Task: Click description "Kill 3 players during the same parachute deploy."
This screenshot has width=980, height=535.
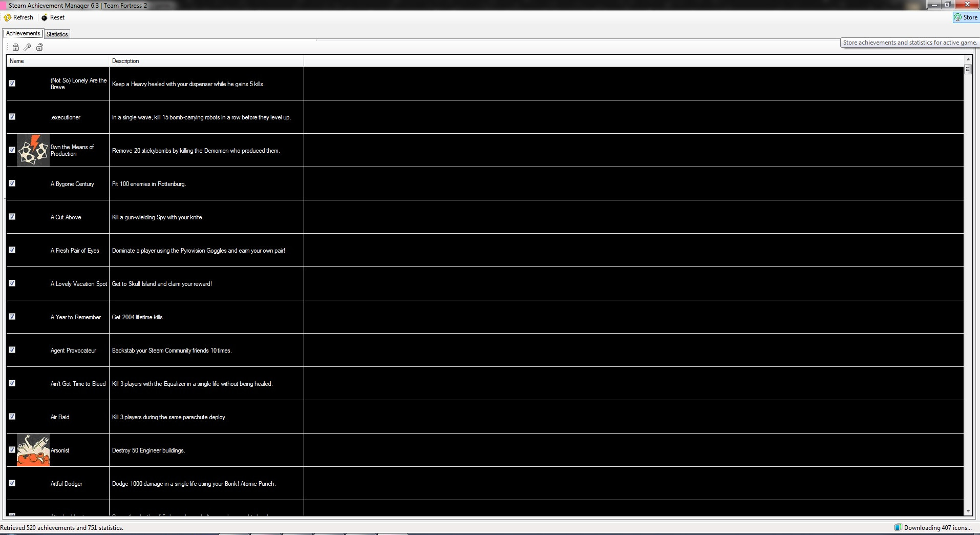Action: (x=169, y=417)
